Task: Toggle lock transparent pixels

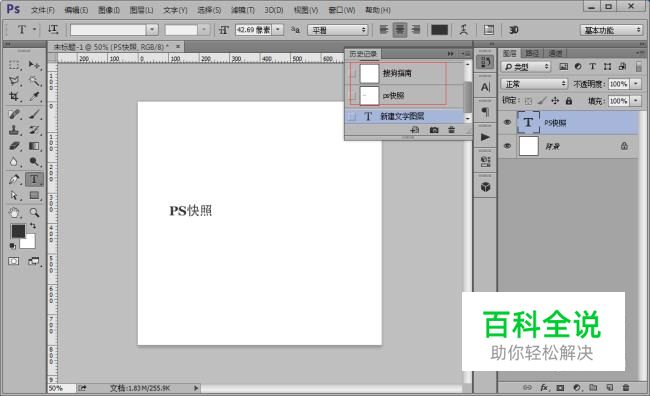Action: 528,101
